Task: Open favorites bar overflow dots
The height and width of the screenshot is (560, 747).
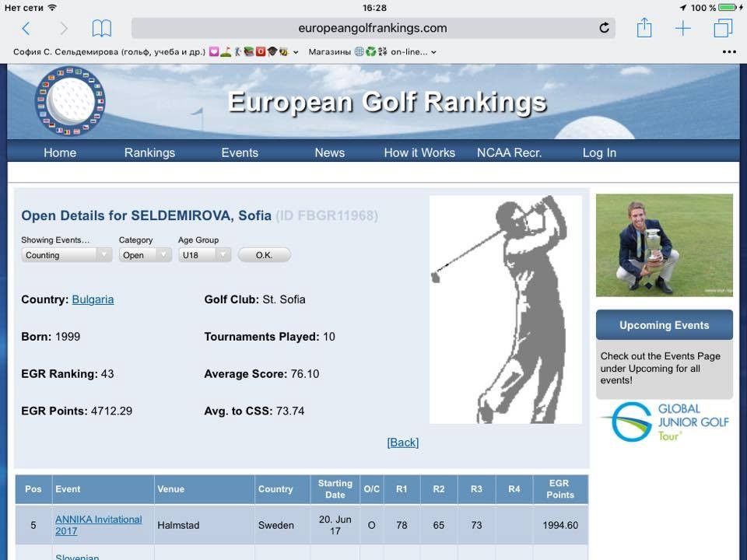Action: (x=729, y=52)
